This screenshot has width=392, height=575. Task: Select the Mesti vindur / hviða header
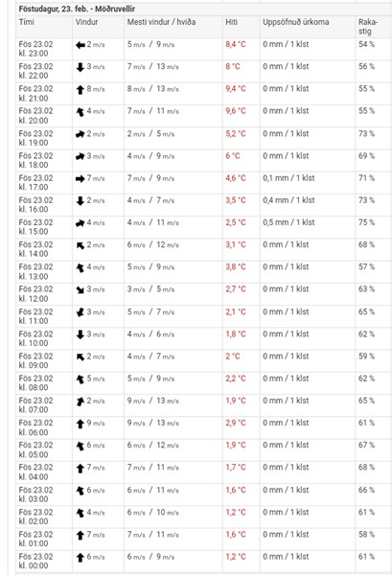click(161, 22)
